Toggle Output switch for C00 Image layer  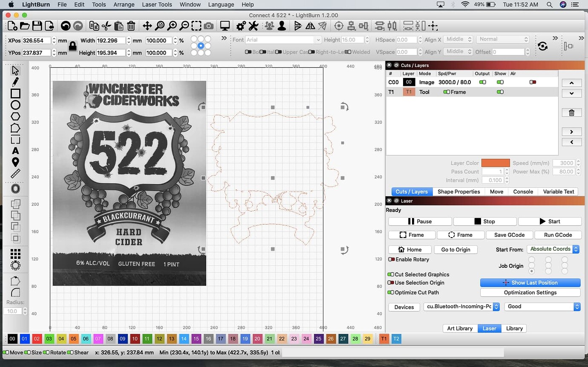click(x=482, y=82)
